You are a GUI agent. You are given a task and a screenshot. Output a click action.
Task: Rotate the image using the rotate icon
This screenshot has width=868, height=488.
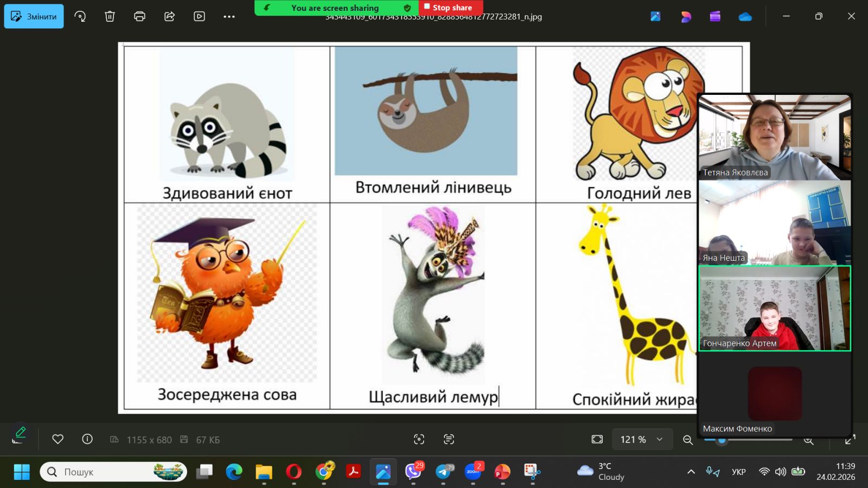[x=80, y=16]
